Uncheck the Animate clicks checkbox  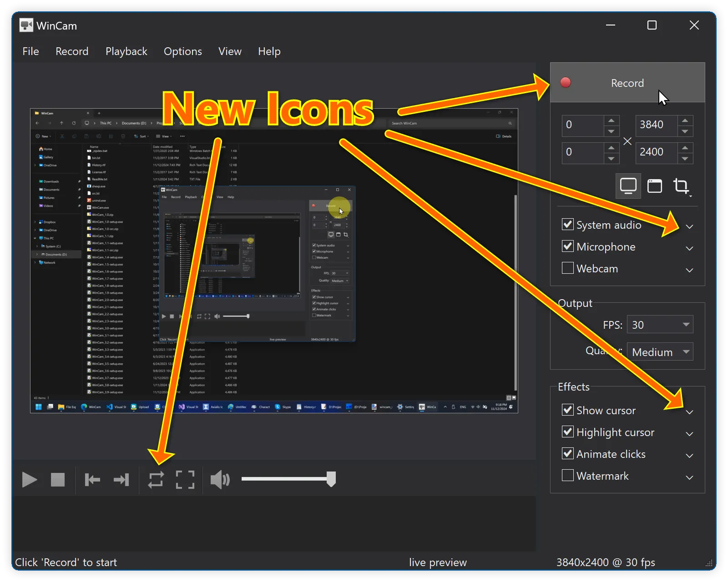pos(568,454)
